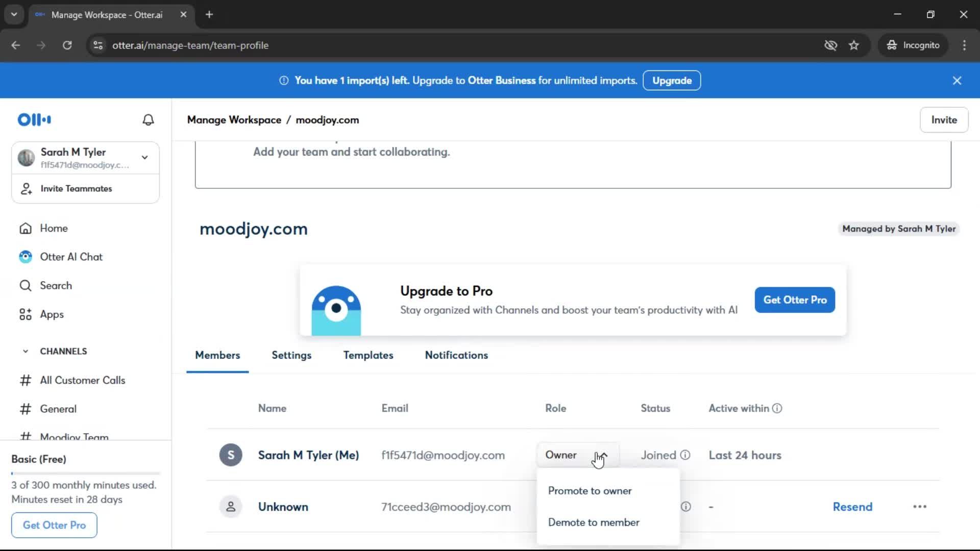
Task: Click Unknown member name
Action: point(283,507)
